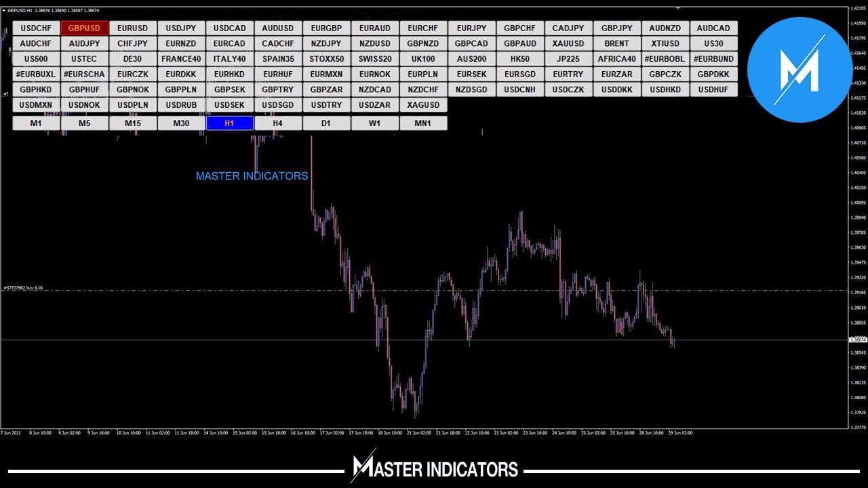Choose BRENT oil symbol
868x488 pixels.
click(616, 43)
